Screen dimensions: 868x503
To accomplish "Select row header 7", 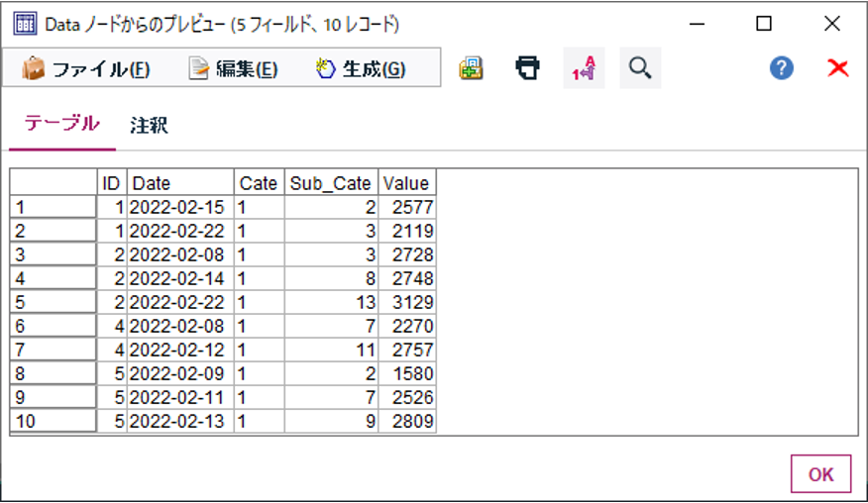I will [54, 350].
